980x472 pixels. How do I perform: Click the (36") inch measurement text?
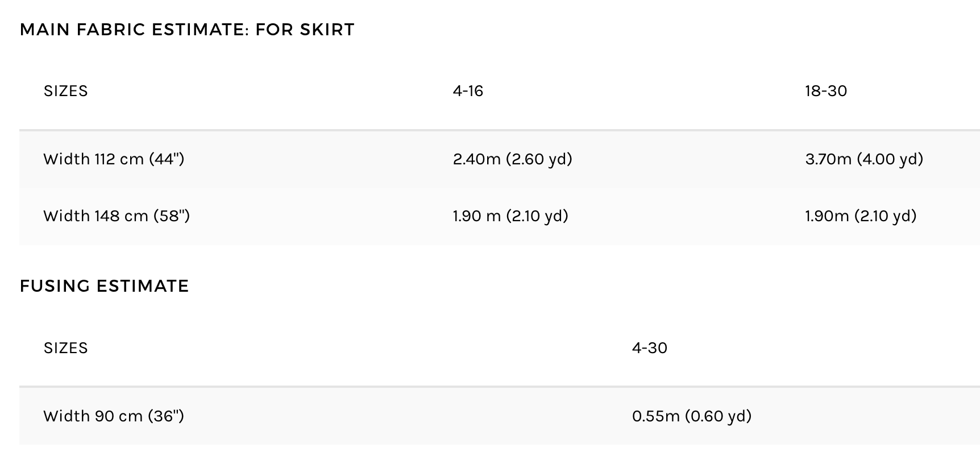pos(166,416)
